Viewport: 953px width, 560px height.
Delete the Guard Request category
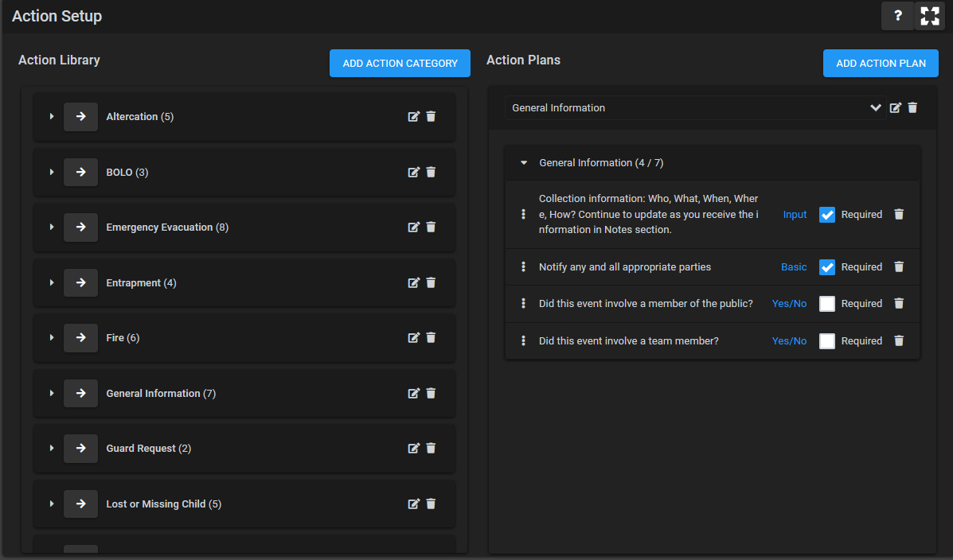pos(431,449)
